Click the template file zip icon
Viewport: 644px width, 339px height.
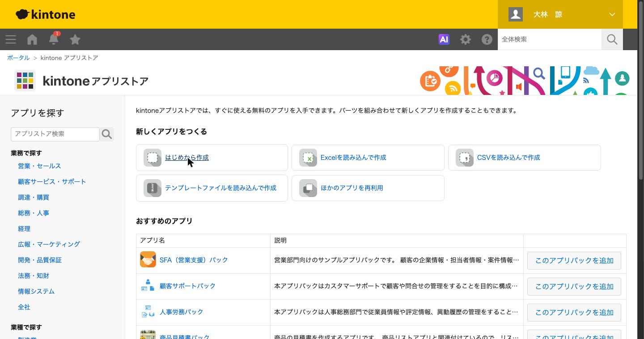(x=153, y=188)
